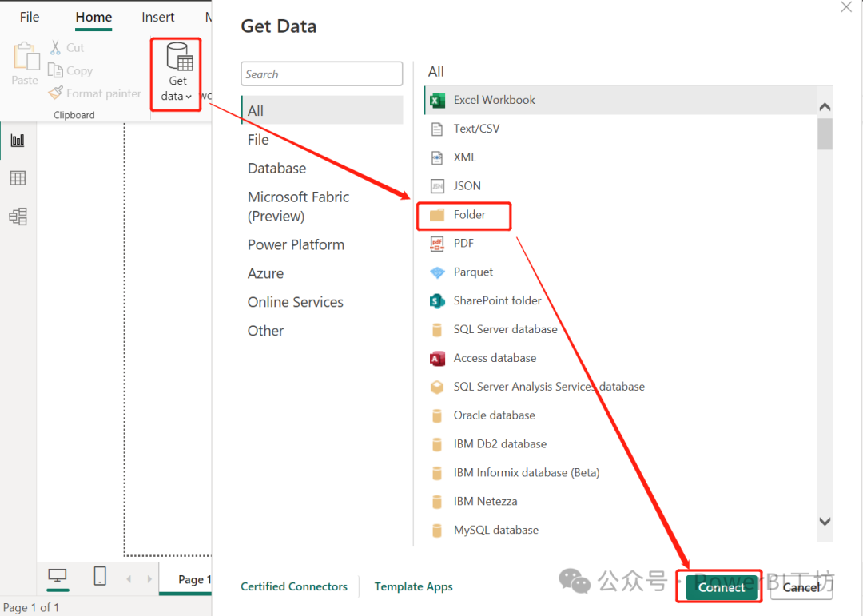Click the Text/CSV file icon
The height and width of the screenshot is (616, 863).
437,129
